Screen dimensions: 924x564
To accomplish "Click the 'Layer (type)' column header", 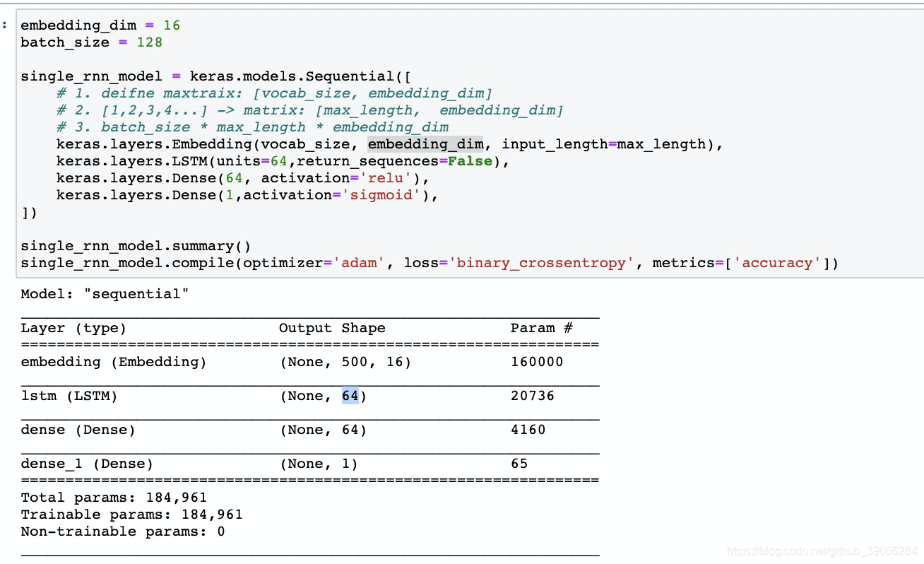I will (x=73, y=328).
